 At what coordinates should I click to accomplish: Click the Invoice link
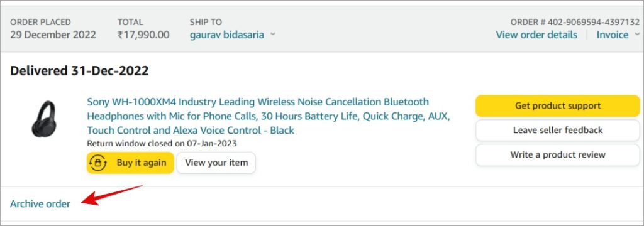point(613,35)
